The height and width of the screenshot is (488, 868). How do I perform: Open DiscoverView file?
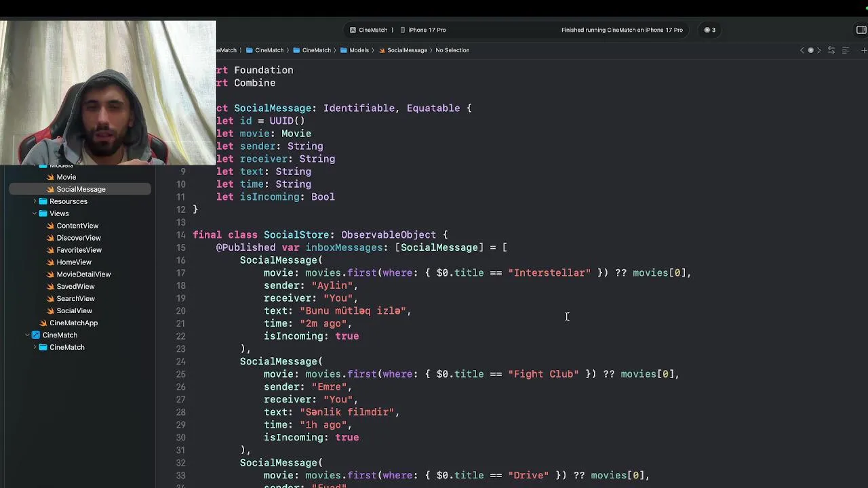tap(79, 238)
